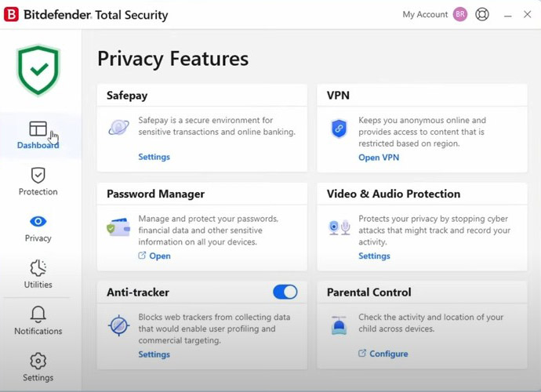The width and height of the screenshot is (541, 392).
Task: Open the Password Manager link
Action: tap(159, 256)
